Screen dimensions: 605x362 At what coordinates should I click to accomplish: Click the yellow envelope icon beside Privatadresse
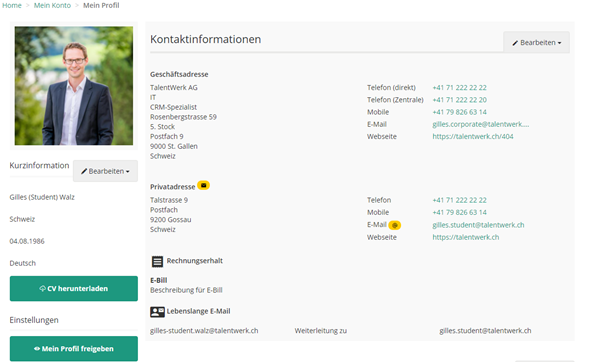203,186
